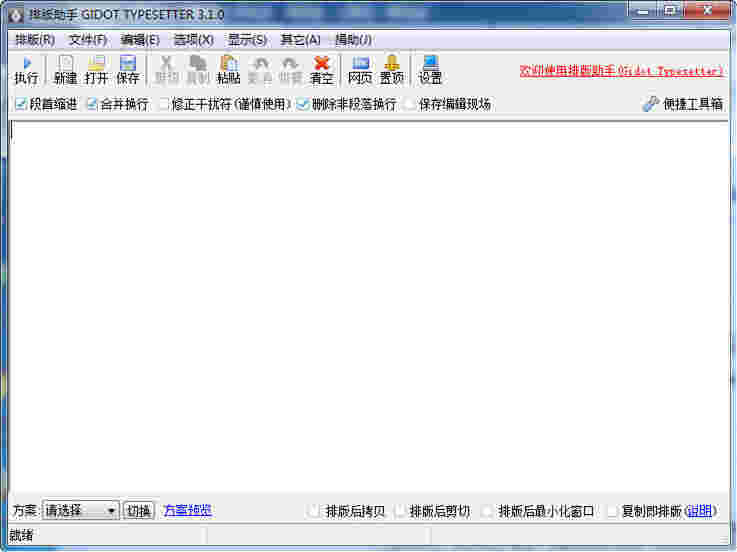Open the 捐助(J) menu
Image resolution: width=737 pixels, height=552 pixels.
[353, 40]
